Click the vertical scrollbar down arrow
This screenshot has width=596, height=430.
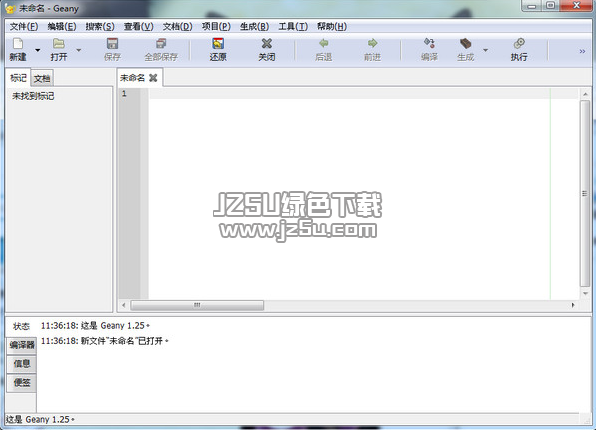point(585,294)
